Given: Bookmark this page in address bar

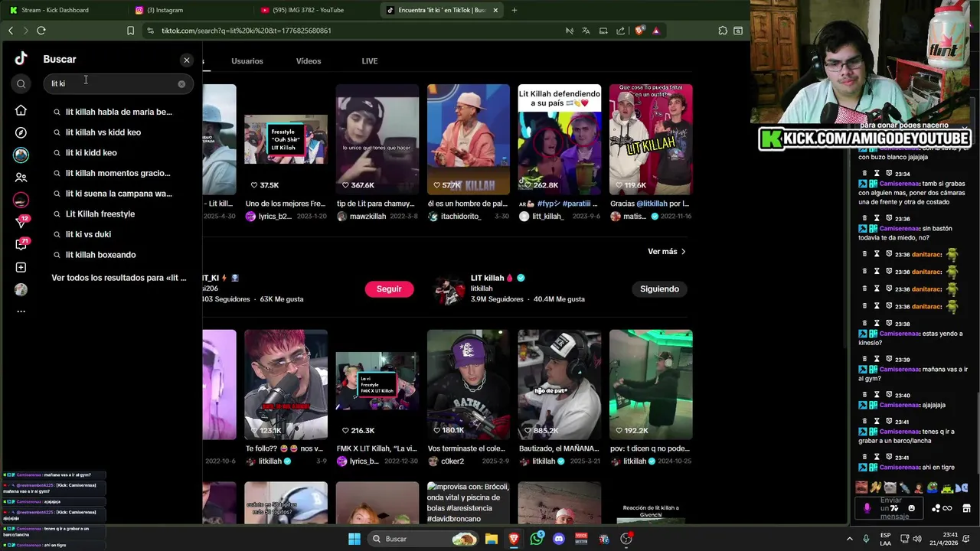Looking at the screenshot, I should tap(130, 31).
